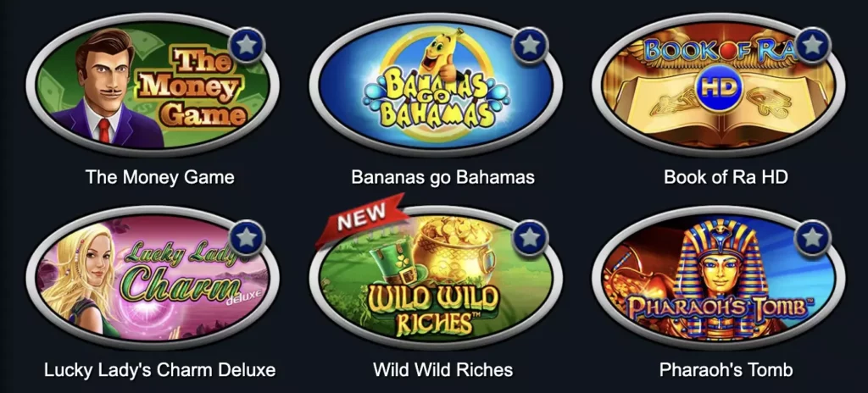Launch Lucky Lady's Charm deluxe thumbnail
This screenshot has width=868, height=393.
pyautogui.click(x=153, y=277)
